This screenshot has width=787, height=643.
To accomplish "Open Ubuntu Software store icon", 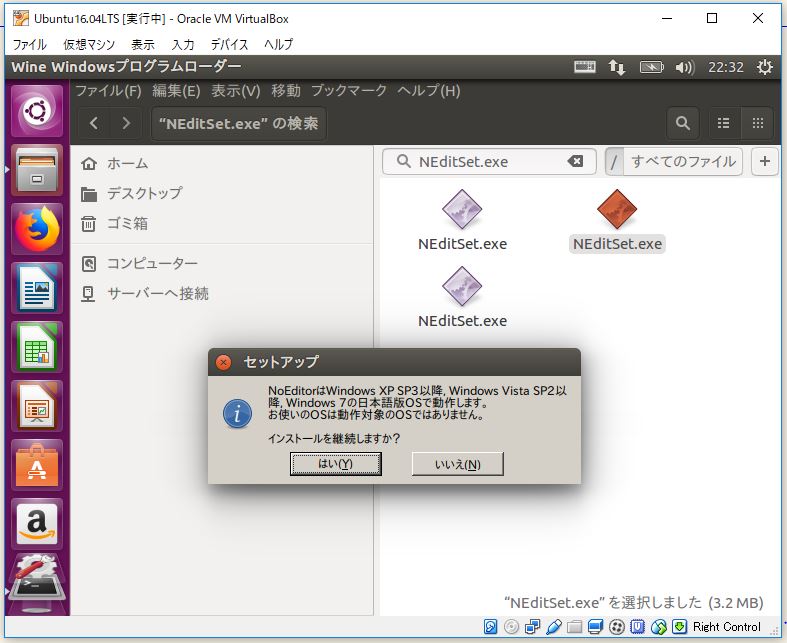I will pos(37,465).
